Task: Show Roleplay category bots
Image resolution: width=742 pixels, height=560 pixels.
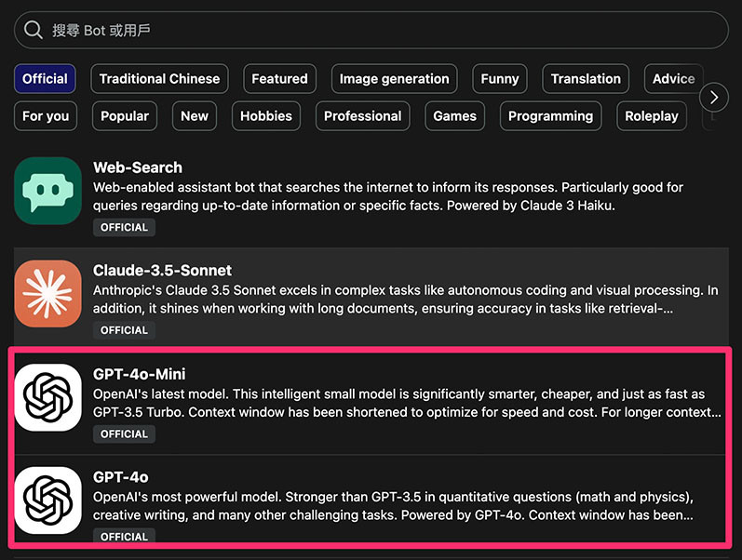Action: (x=652, y=116)
